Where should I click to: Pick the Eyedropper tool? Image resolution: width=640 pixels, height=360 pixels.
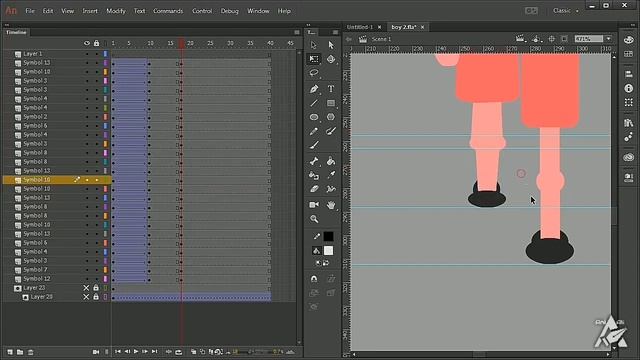pyautogui.click(x=331, y=176)
